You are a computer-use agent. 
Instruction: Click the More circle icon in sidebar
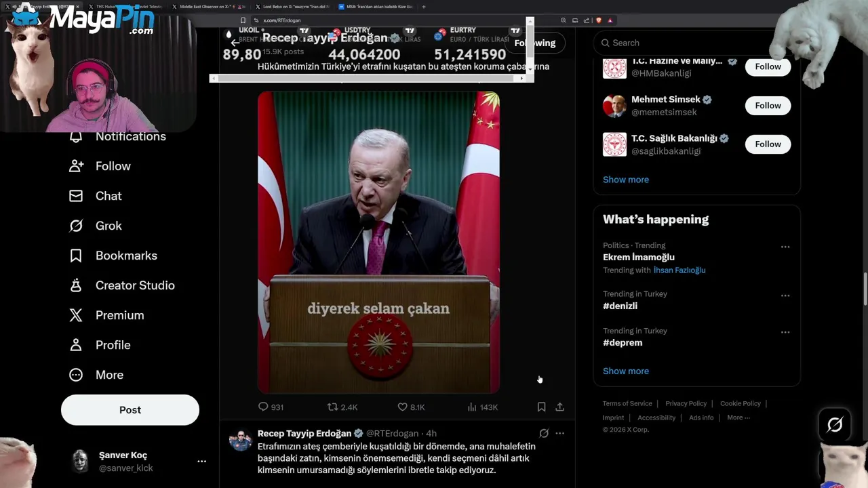pyautogui.click(x=76, y=375)
